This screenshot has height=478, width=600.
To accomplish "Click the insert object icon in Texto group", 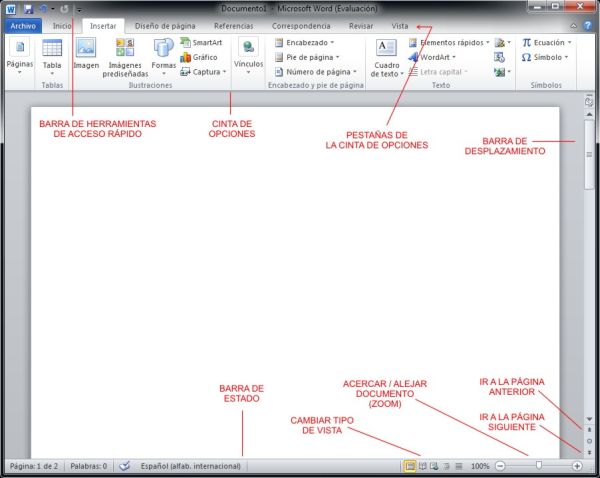I will click(x=502, y=72).
